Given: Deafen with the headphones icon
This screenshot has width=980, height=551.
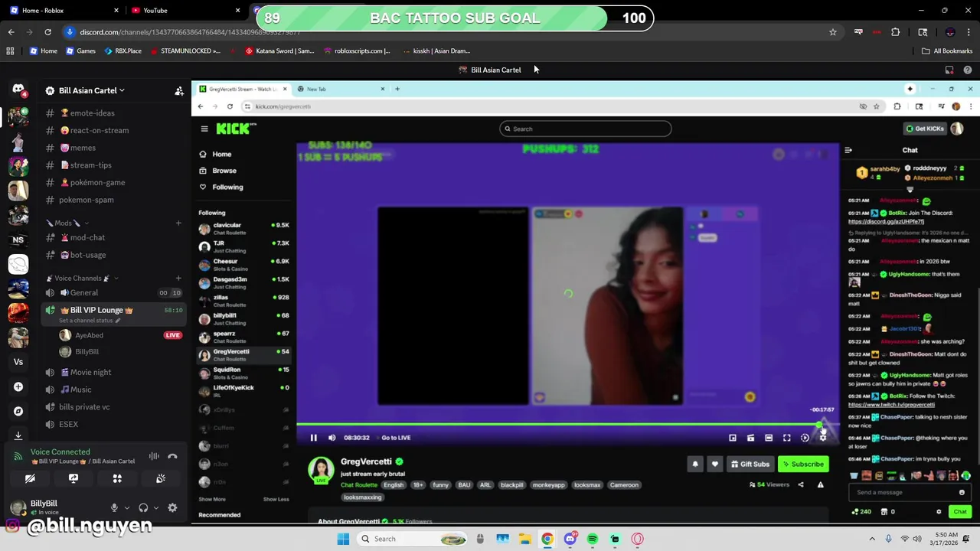Looking at the screenshot, I should (x=143, y=507).
